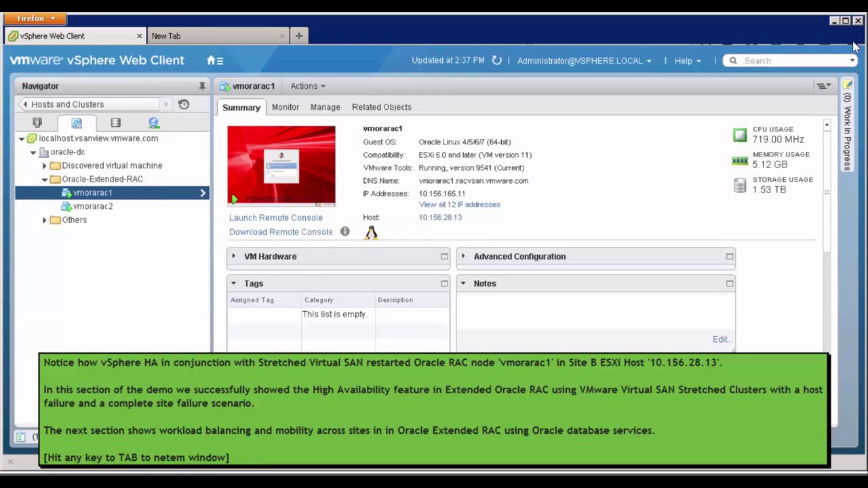Open the Manage tab

point(325,107)
